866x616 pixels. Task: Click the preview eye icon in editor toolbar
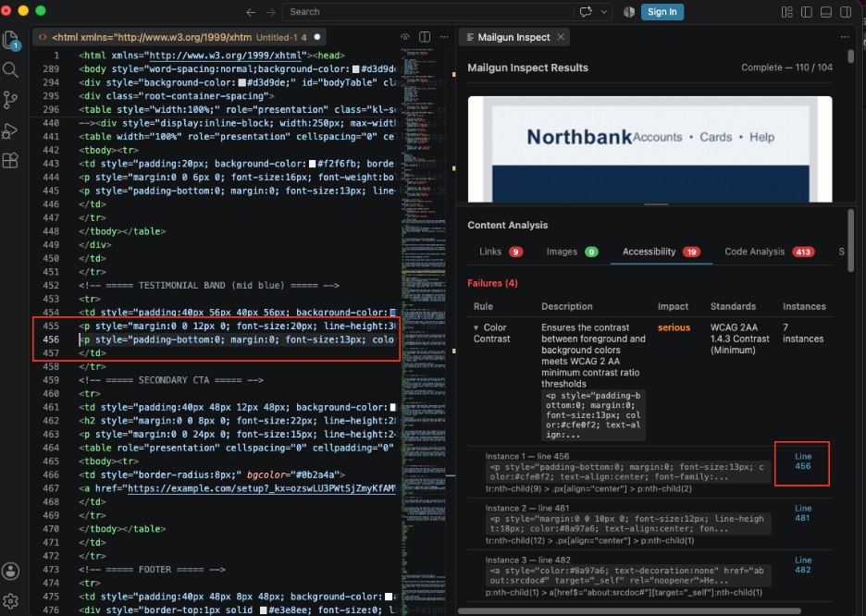(405, 37)
